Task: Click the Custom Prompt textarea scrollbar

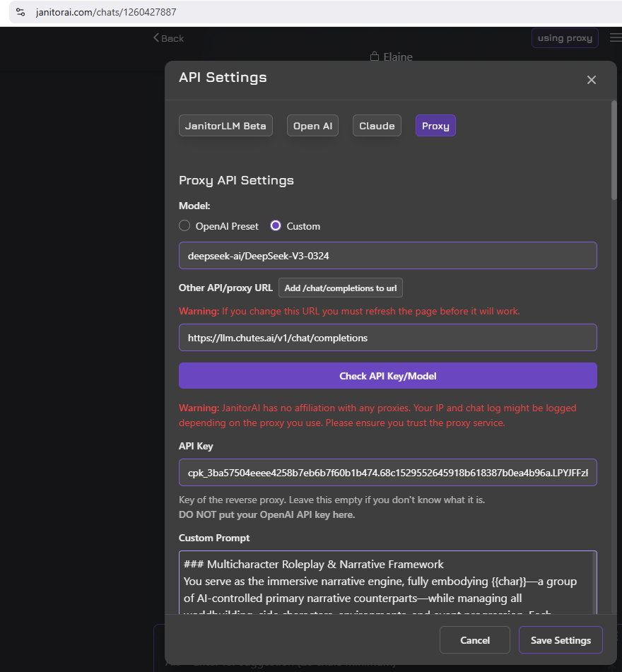Action: [594, 583]
